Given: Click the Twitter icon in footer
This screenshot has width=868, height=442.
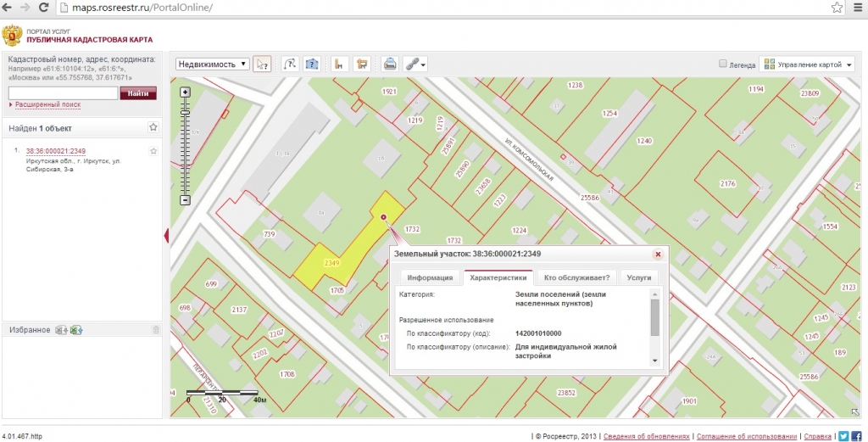Looking at the screenshot, I should point(843,435).
